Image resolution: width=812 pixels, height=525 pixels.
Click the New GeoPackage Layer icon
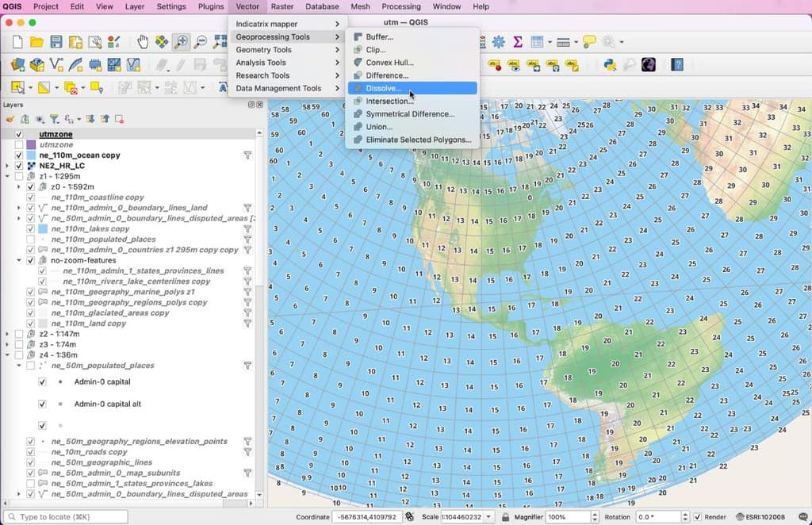click(36, 65)
